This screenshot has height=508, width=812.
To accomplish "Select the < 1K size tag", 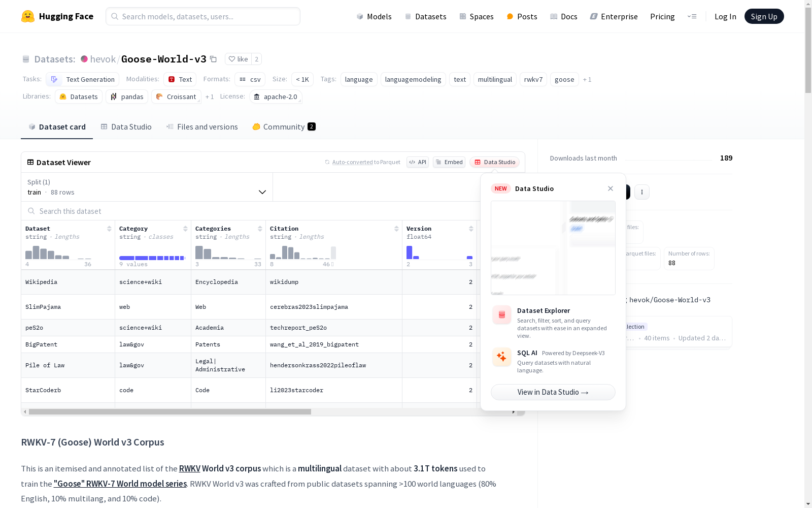I will pos(302,79).
